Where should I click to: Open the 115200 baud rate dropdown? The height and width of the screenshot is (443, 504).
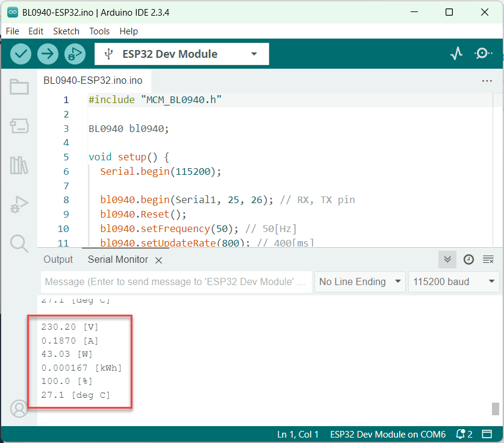(453, 282)
